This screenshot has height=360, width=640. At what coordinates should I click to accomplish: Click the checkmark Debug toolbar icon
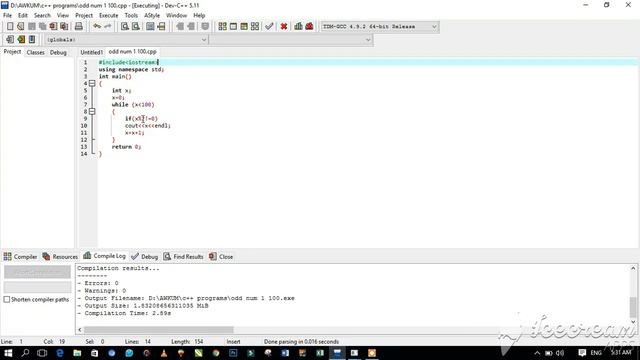pyautogui.click(x=269, y=27)
